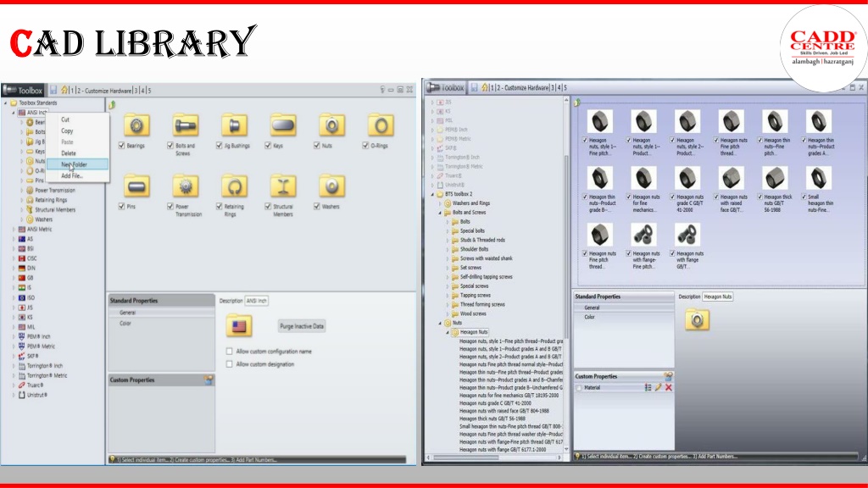The height and width of the screenshot is (488, 868).
Task: Uncheck the O-Rings checkbox
Action: [365, 146]
